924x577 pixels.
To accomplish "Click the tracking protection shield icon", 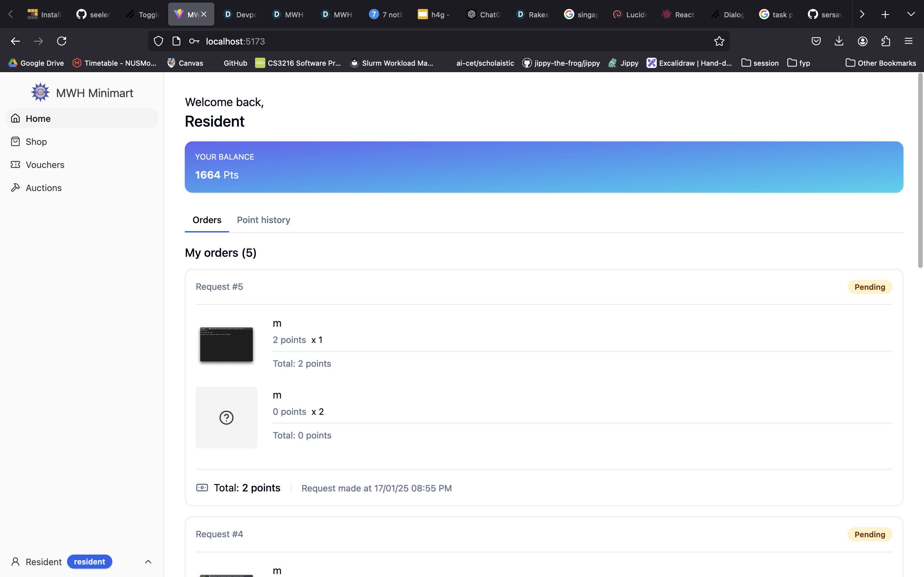I will tap(158, 41).
